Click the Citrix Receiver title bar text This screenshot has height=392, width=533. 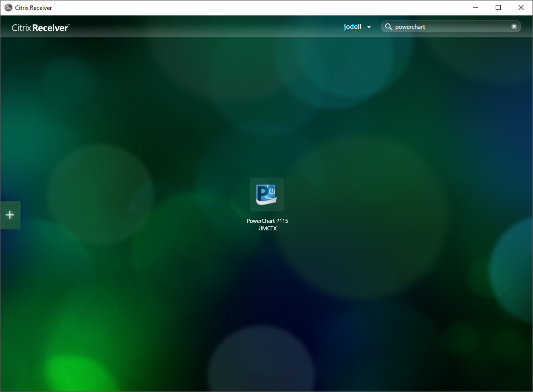coord(34,7)
